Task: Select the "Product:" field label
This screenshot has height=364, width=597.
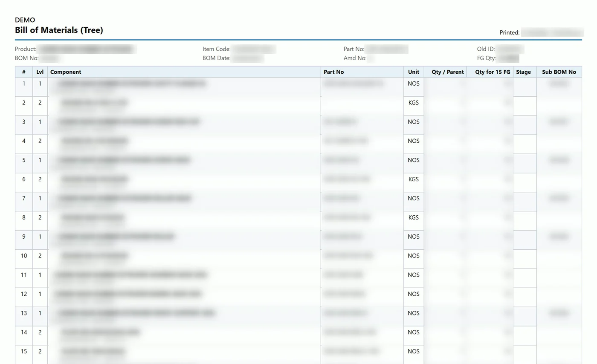Action: pos(26,49)
